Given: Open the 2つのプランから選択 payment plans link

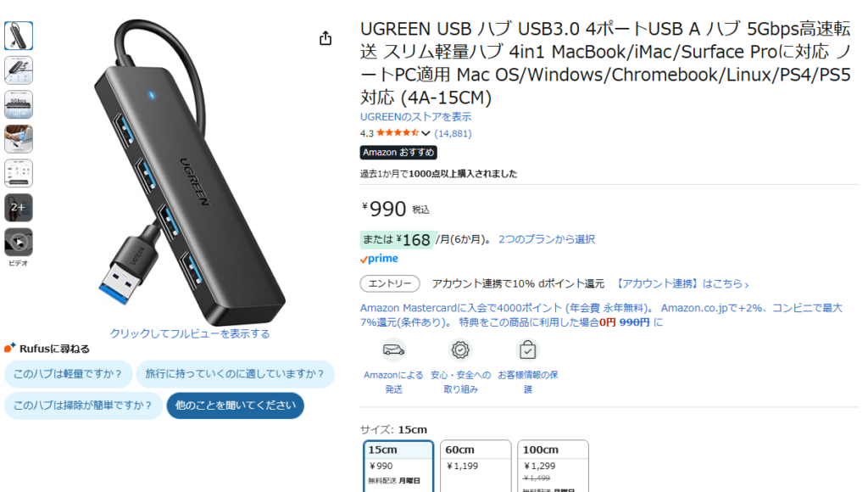Looking at the screenshot, I should [547, 239].
